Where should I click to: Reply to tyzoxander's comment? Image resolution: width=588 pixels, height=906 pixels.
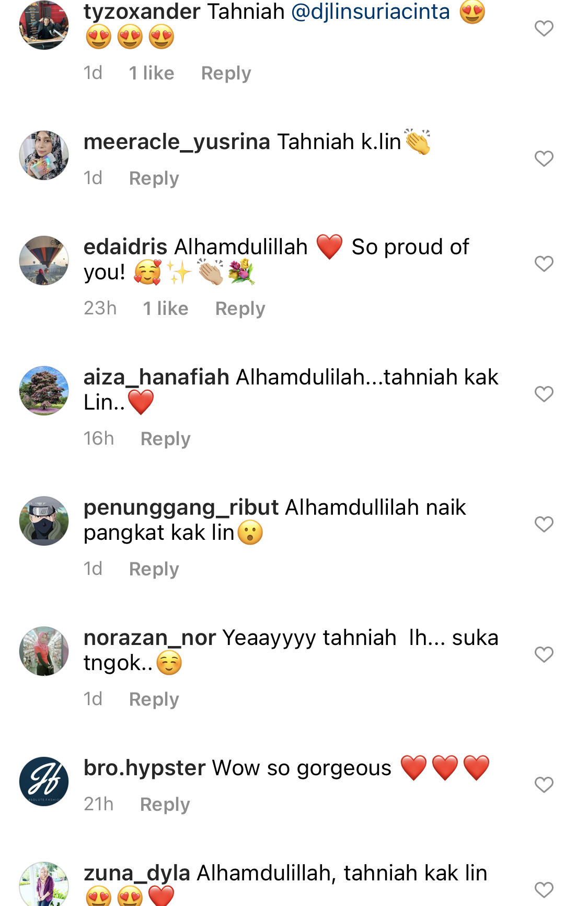point(226,73)
